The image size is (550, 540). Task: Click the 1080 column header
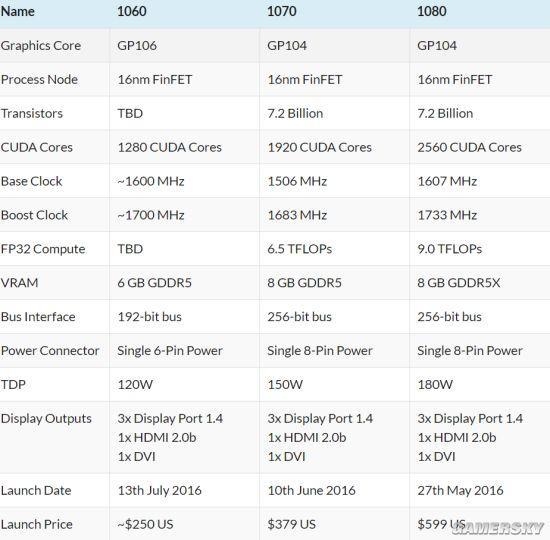[x=432, y=11]
